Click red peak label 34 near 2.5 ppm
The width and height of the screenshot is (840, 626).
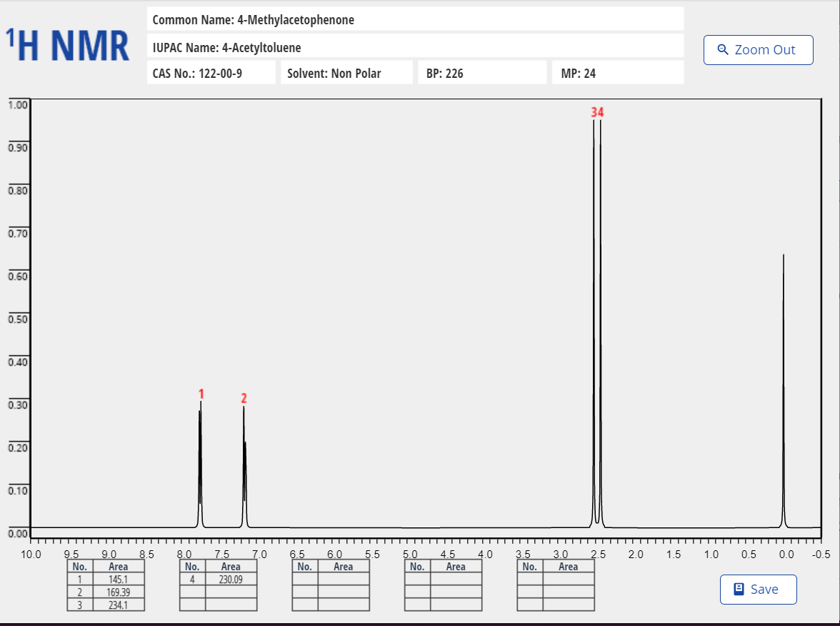597,112
